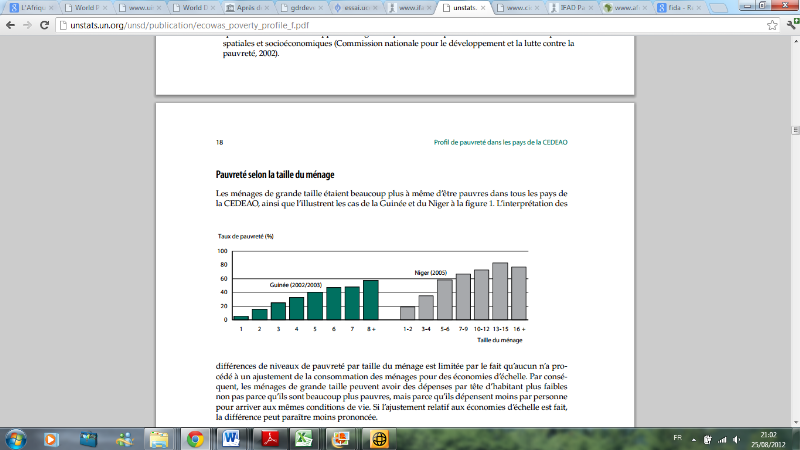Image resolution: width=800 pixels, height=450 pixels.
Task: Click the heading 'Pauvreté selon la taille du ménage'
Action: coord(275,174)
